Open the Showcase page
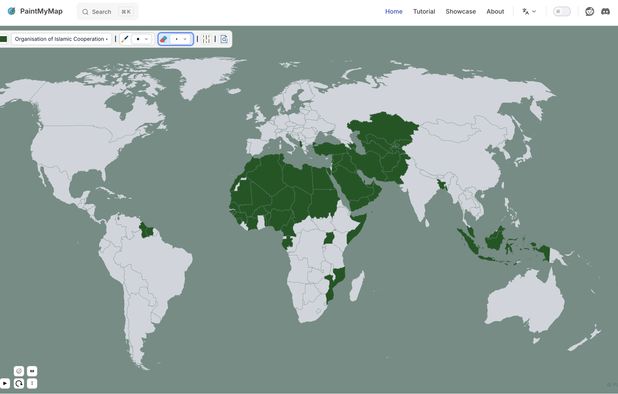This screenshot has height=394, width=618. pyautogui.click(x=460, y=11)
